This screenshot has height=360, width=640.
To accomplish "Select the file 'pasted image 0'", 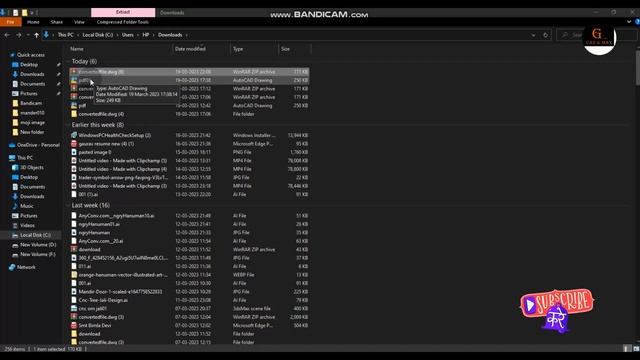I will click(x=95, y=152).
